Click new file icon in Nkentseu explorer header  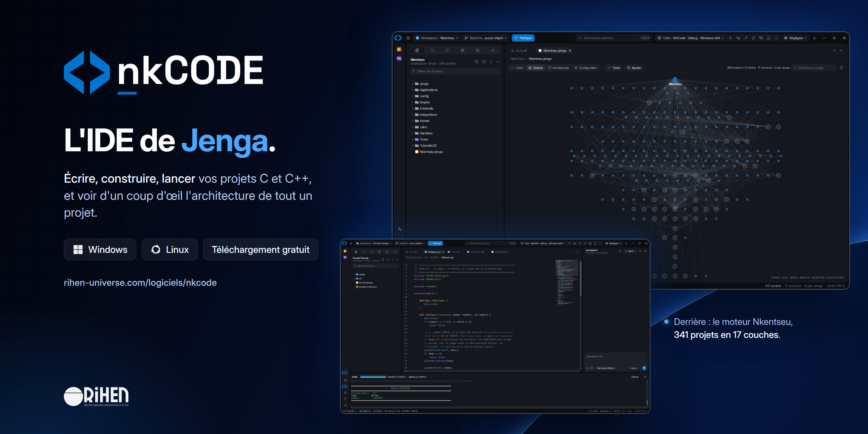pyautogui.click(x=476, y=62)
